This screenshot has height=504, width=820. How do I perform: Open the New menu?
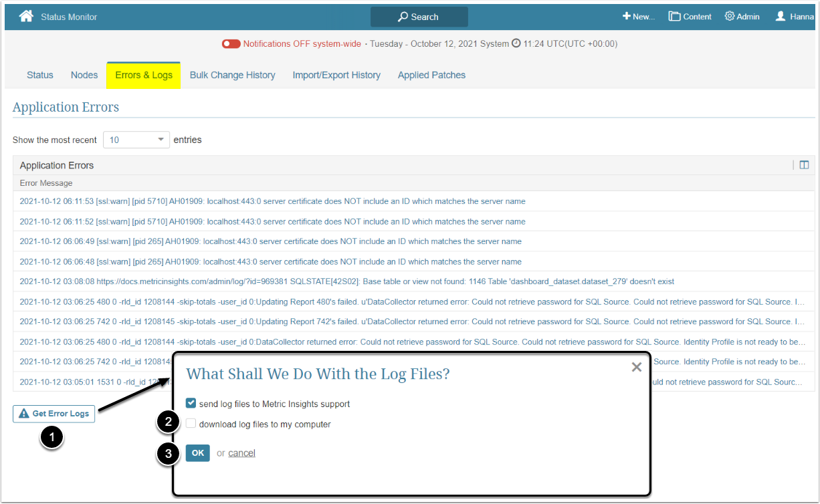click(639, 17)
